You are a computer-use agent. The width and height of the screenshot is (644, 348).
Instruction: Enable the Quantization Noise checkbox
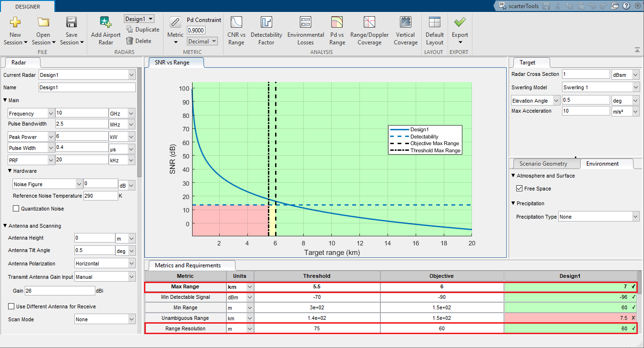(16, 209)
